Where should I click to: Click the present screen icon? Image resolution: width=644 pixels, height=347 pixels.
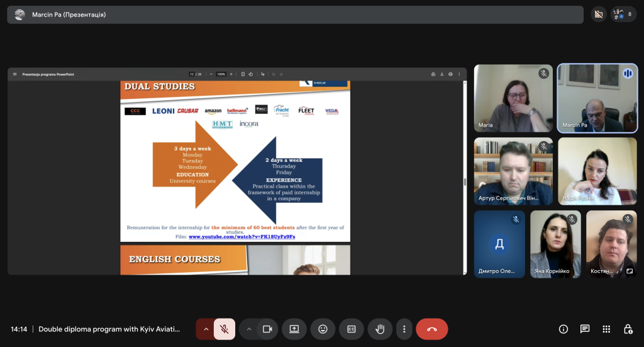(294, 329)
